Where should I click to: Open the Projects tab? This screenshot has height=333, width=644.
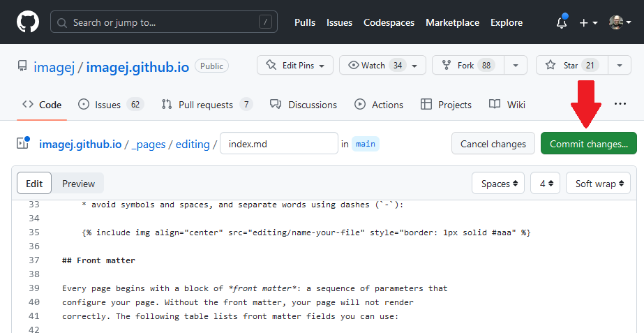[x=446, y=105]
